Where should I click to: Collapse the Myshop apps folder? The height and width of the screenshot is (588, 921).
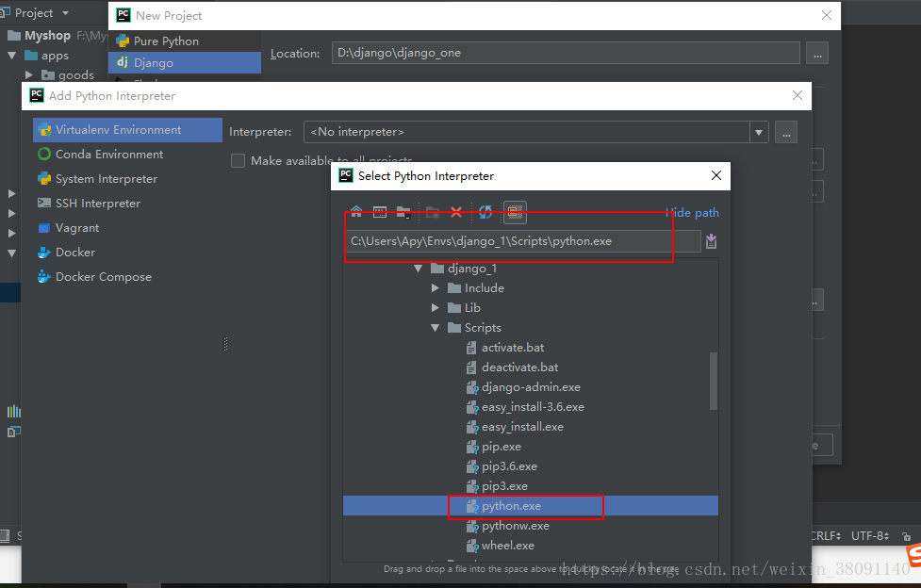point(11,56)
